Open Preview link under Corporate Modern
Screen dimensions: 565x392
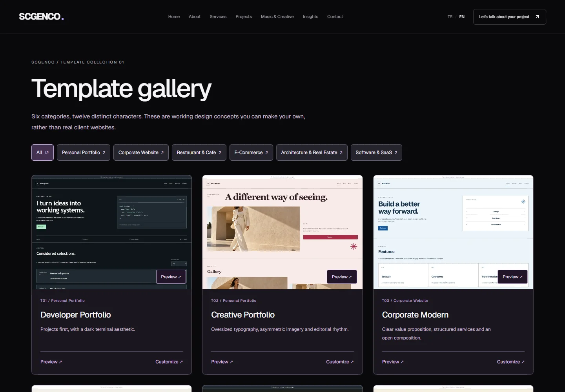pos(393,362)
